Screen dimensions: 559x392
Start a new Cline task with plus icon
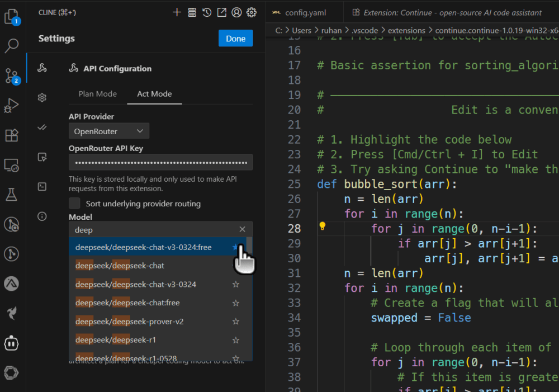coord(177,12)
